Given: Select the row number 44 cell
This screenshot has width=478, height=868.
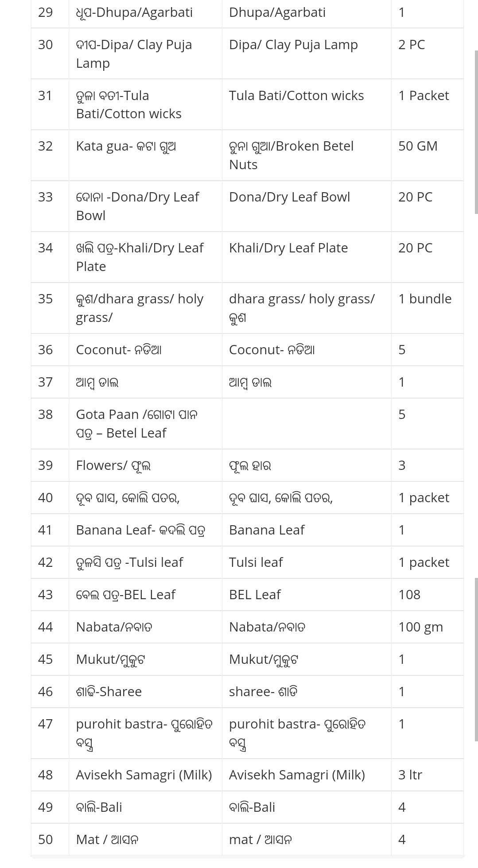Looking at the screenshot, I should pos(46,627).
